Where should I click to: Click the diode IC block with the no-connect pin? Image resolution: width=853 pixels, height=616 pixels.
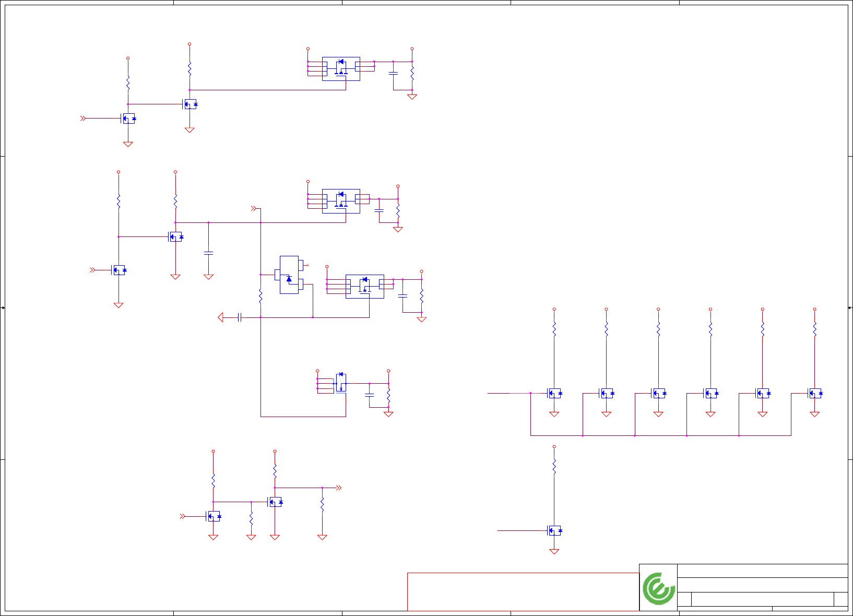pyautogui.click(x=289, y=275)
